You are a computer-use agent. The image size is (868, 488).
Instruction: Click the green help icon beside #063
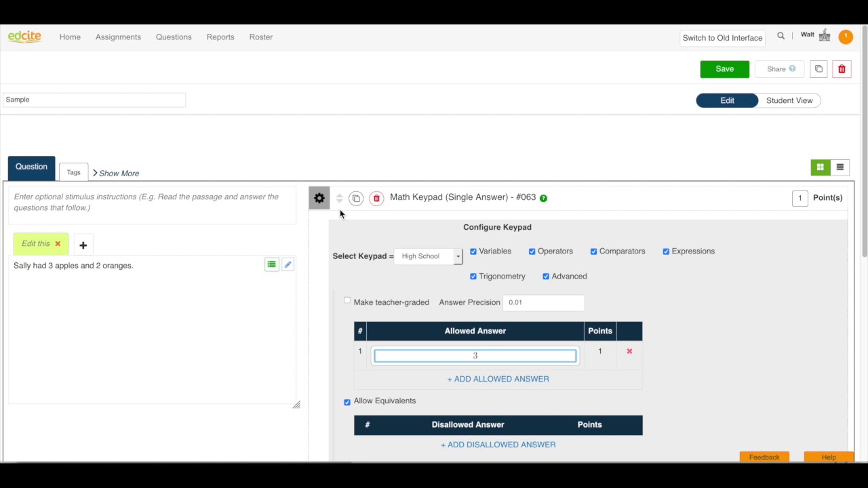(x=543, y=198)
